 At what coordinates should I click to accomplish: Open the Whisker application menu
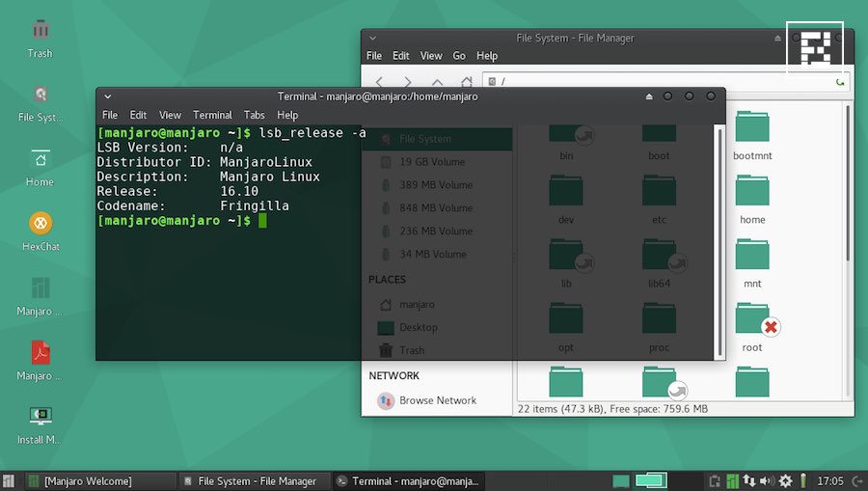9,480
